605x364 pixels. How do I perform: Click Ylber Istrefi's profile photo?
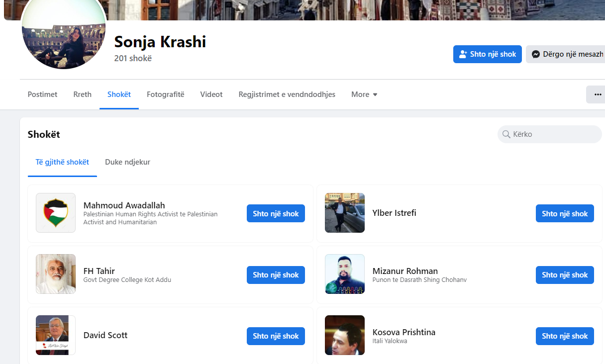coord(345,213)
